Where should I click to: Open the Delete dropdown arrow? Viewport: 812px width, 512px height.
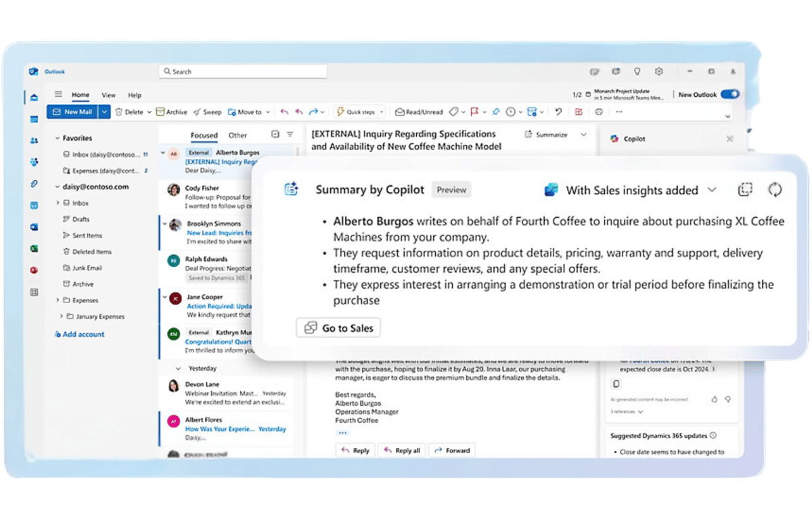point(148,112)
